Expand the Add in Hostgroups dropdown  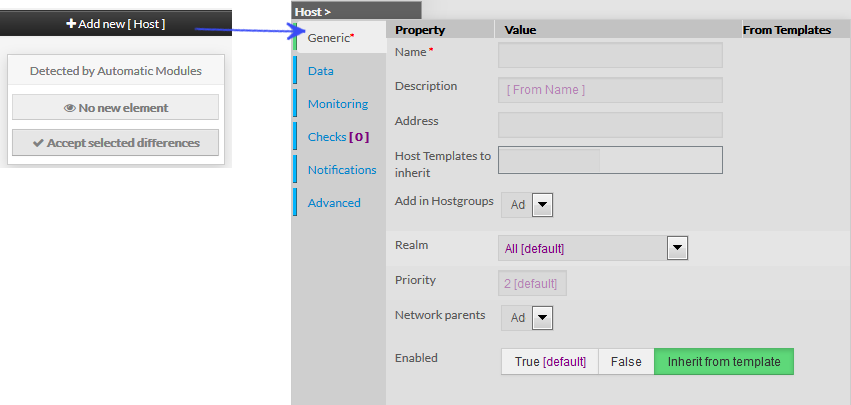542,205
